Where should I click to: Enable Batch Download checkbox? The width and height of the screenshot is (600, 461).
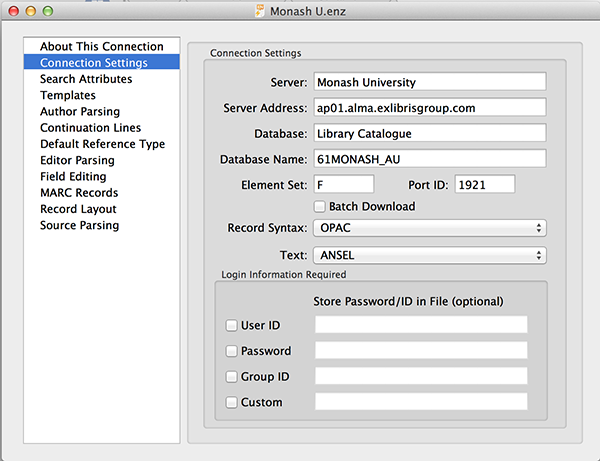pyautogui.click(x=320, y=207)
